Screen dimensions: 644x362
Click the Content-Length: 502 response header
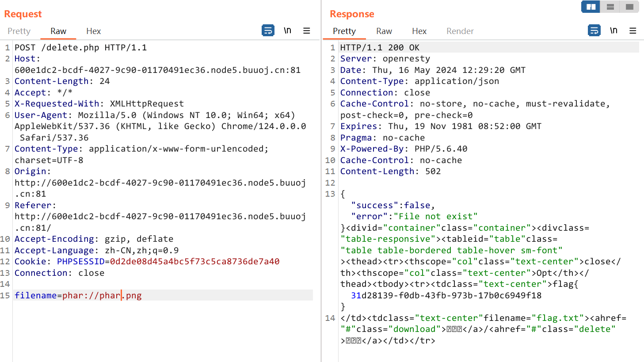tap(391, 171)
